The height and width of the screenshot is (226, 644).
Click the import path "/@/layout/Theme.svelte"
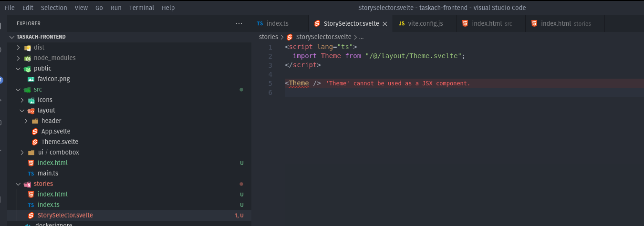(x=413, y=56)
